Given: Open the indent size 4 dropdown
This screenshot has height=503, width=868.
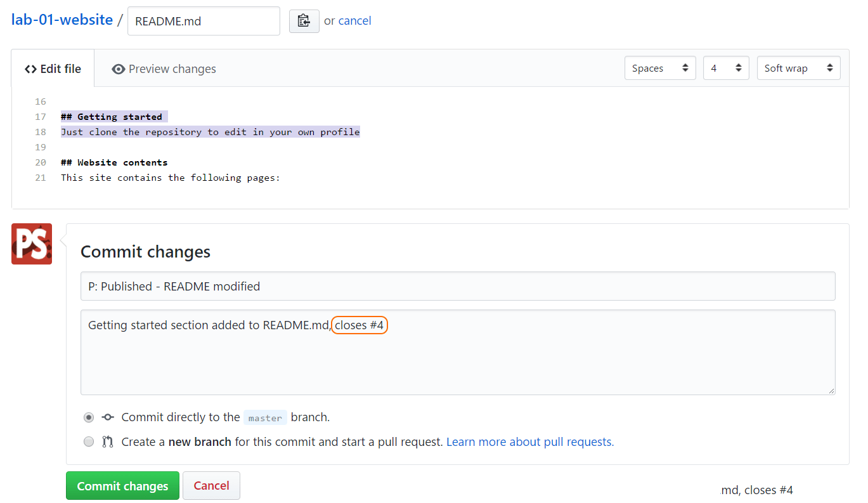Looking at the screenshot, I should pyautogui.click(x=726, y=68).
